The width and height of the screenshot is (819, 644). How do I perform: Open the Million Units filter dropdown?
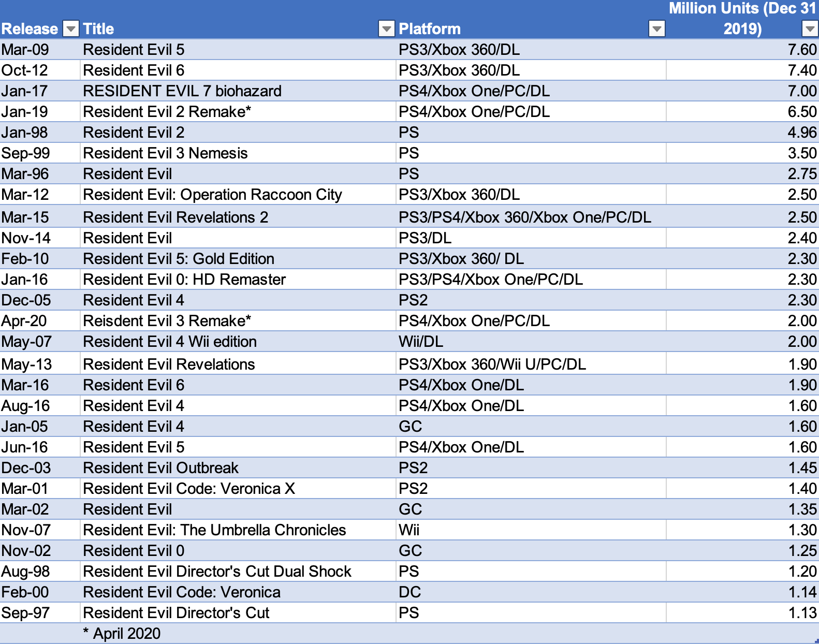pos(809,29)
